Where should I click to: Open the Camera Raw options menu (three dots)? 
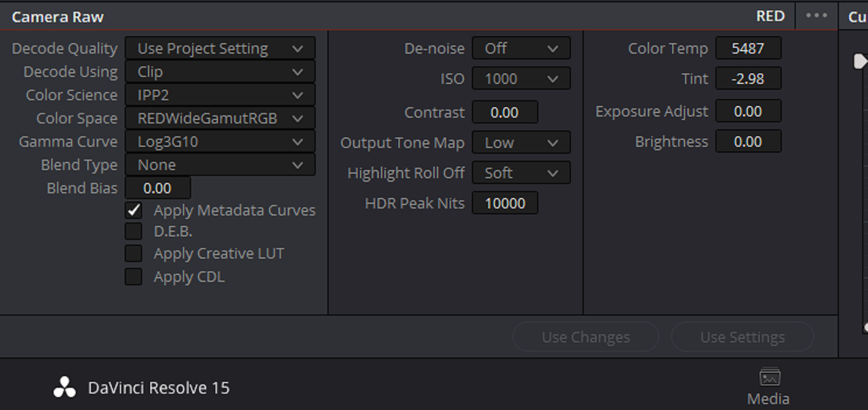tap(816, 16)
